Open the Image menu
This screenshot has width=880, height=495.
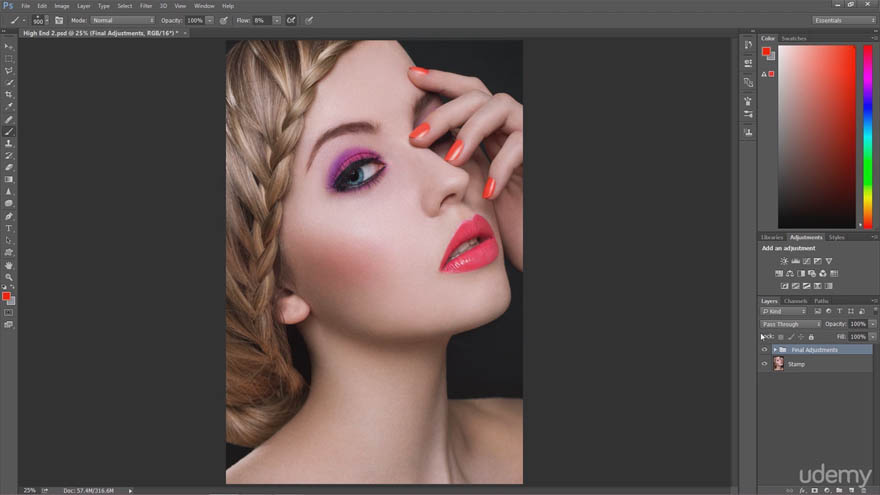tap(62, 6)
